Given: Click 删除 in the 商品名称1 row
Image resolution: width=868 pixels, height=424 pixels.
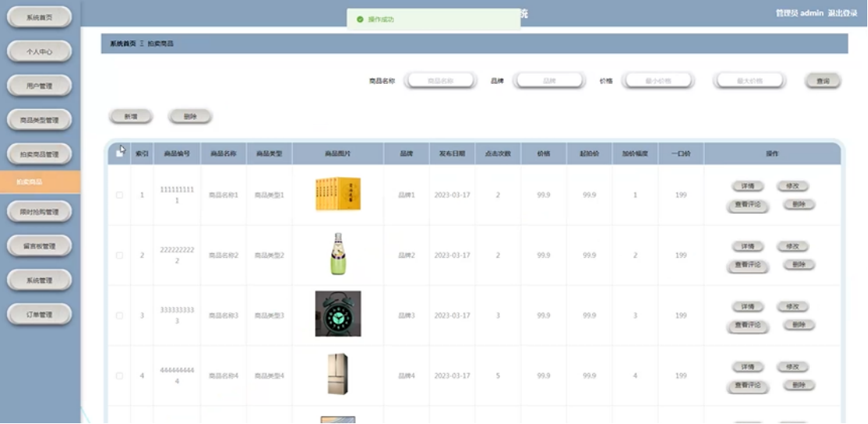Looking at the screenshot, I should coord(799,205).
